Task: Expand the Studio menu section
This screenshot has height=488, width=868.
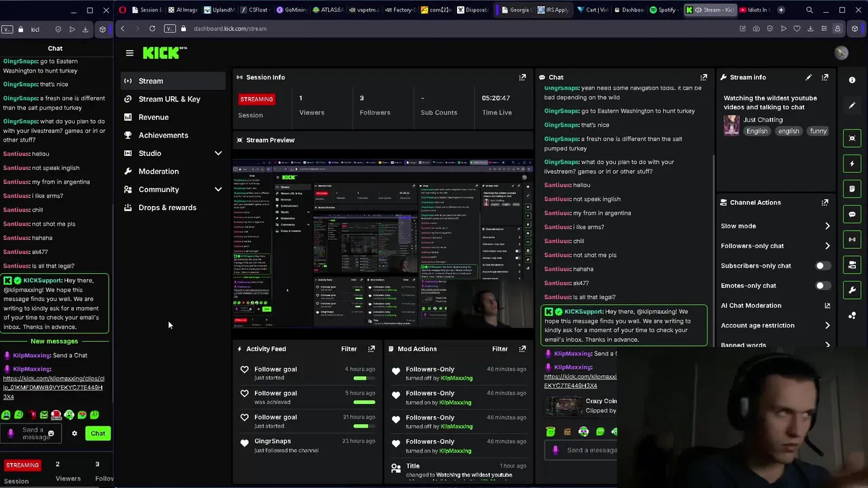Action: 218,153
